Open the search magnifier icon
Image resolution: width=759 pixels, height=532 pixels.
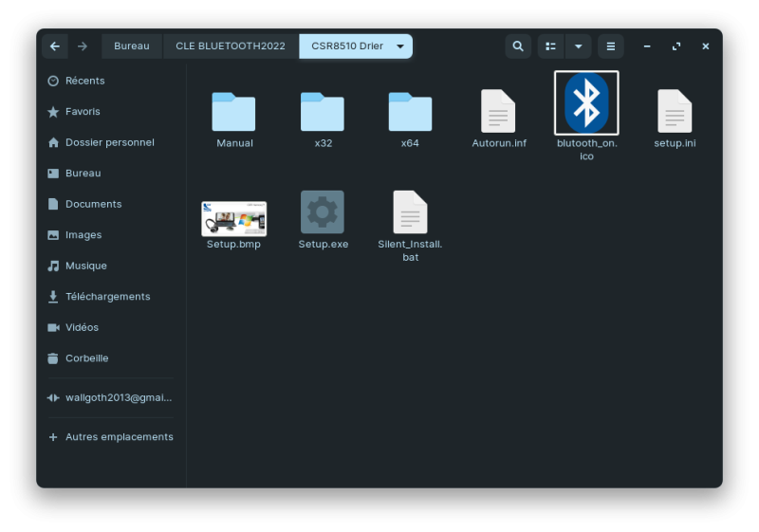coord(517,46)
